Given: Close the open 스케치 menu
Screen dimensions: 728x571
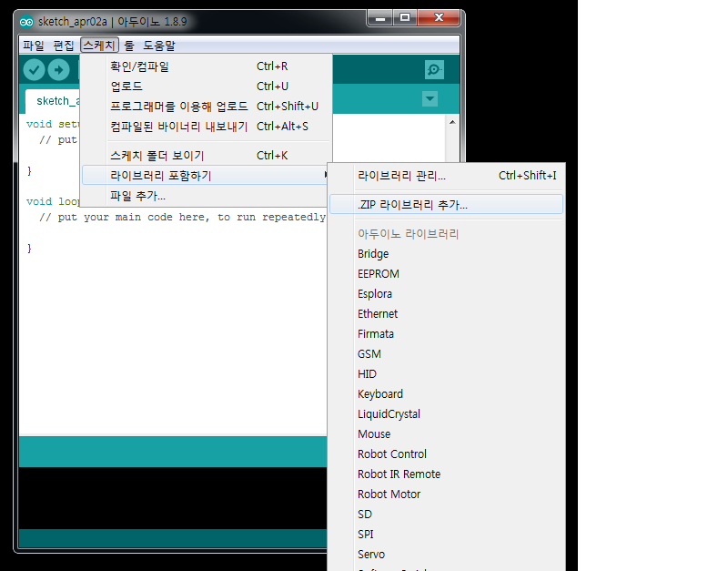Looking at the screenshot, I should (x=99, y=46).
